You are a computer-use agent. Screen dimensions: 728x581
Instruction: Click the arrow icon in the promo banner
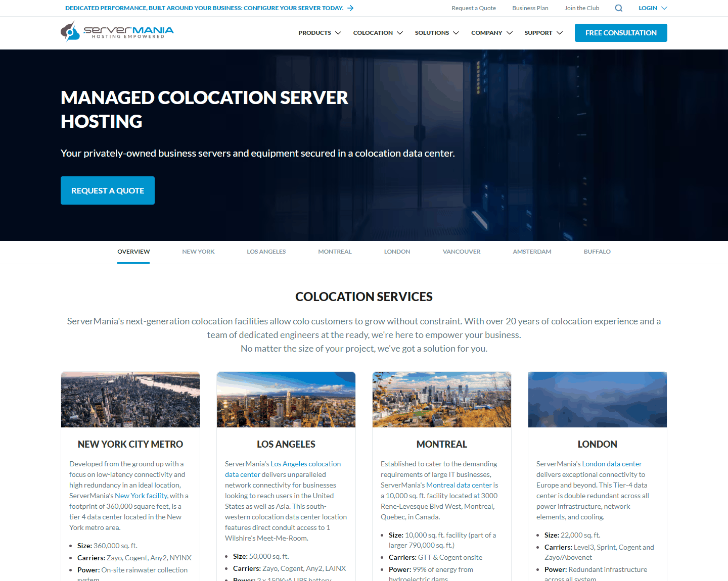[x=350, y=8]
